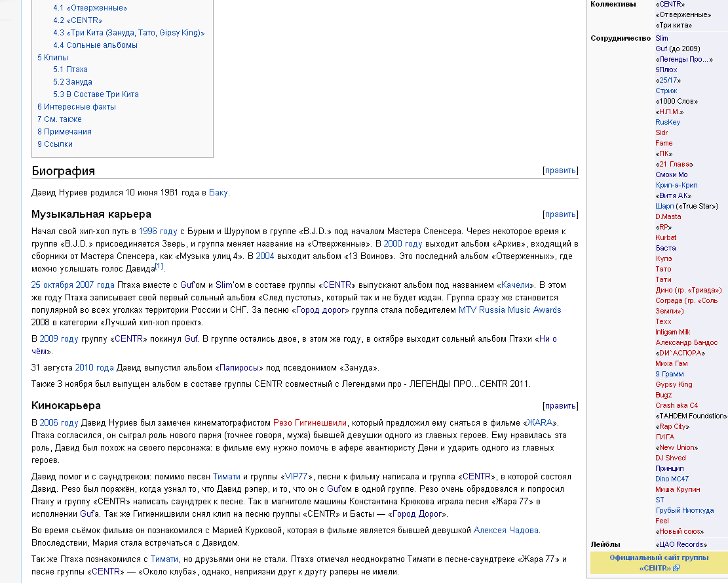This screenshot has width=728, height=583.
Task: Open Стриж infobox link
Action: tap(666, 91)
